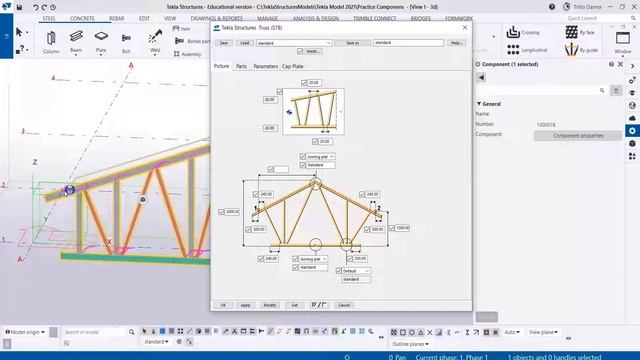Toggle checkbox beside the upper Joining plate dropdown

pyautogui.click(x=302, y=156)
